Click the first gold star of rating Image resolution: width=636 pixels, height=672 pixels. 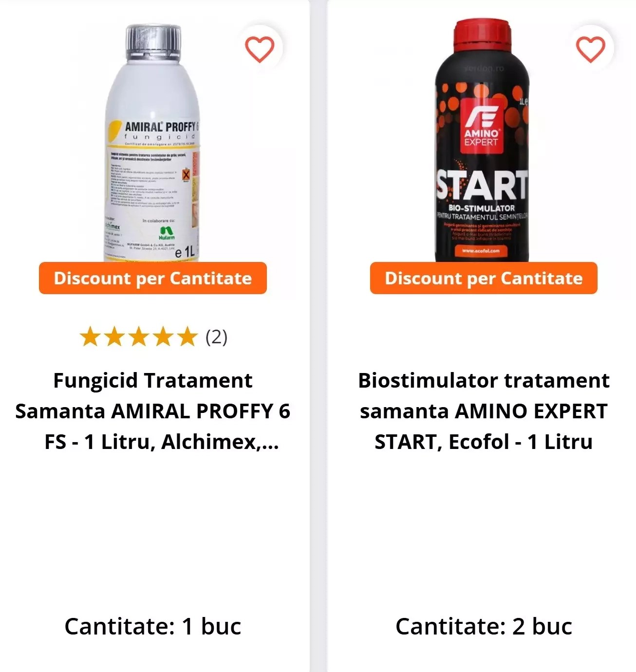(90, 337)
